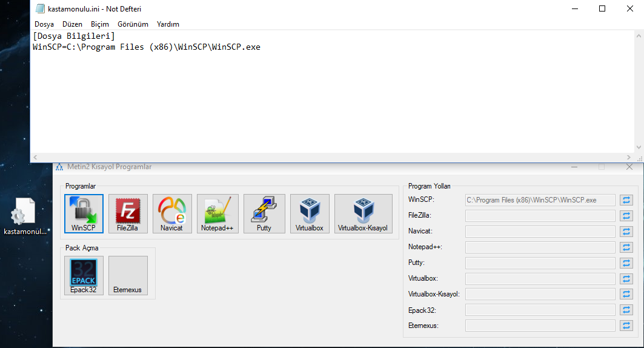644x348 pixels.
Task: Click the Notepad horizontal scrollbar left arrow
Action: tap(35, 158)
